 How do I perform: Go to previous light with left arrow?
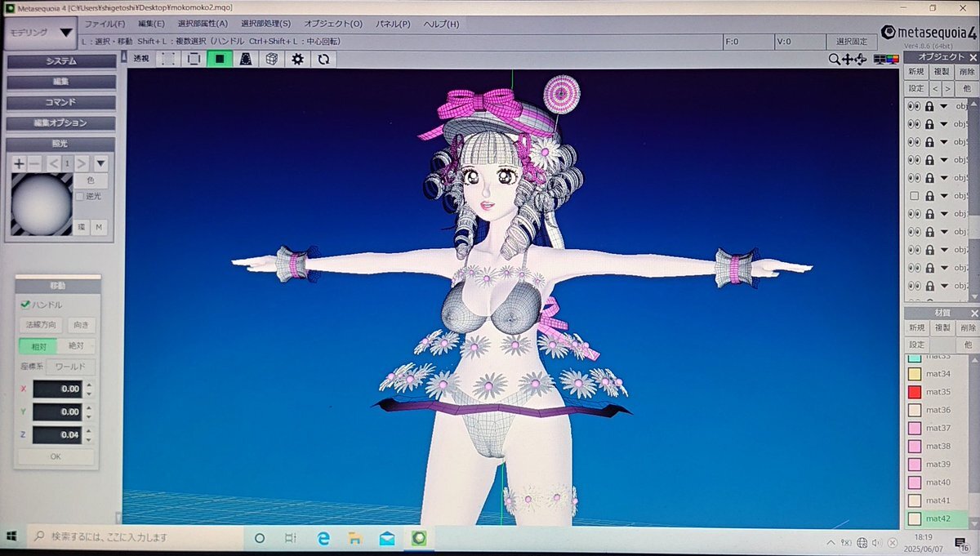coord(53,163)
